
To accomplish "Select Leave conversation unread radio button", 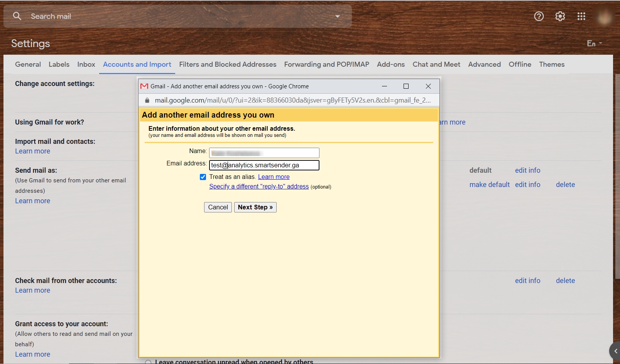I will [148, 362].
